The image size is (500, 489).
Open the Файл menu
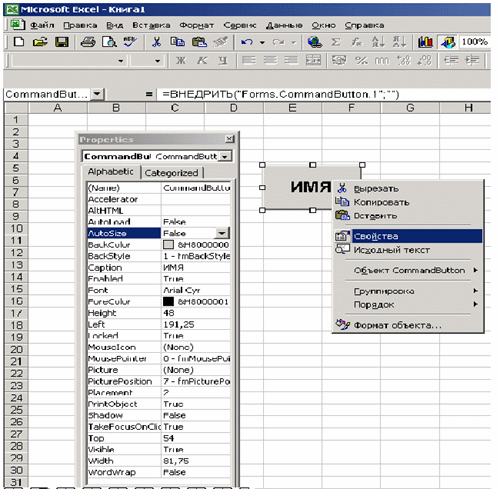coord(42,25)
